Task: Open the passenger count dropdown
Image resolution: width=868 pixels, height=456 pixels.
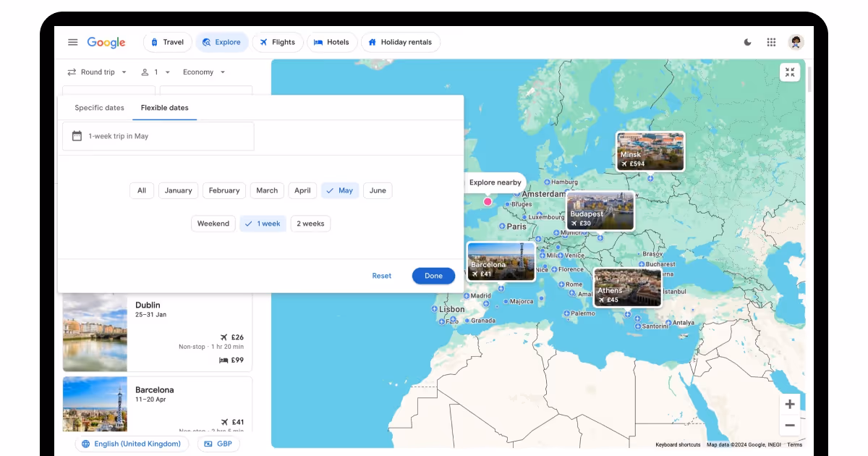Action: 156,72
